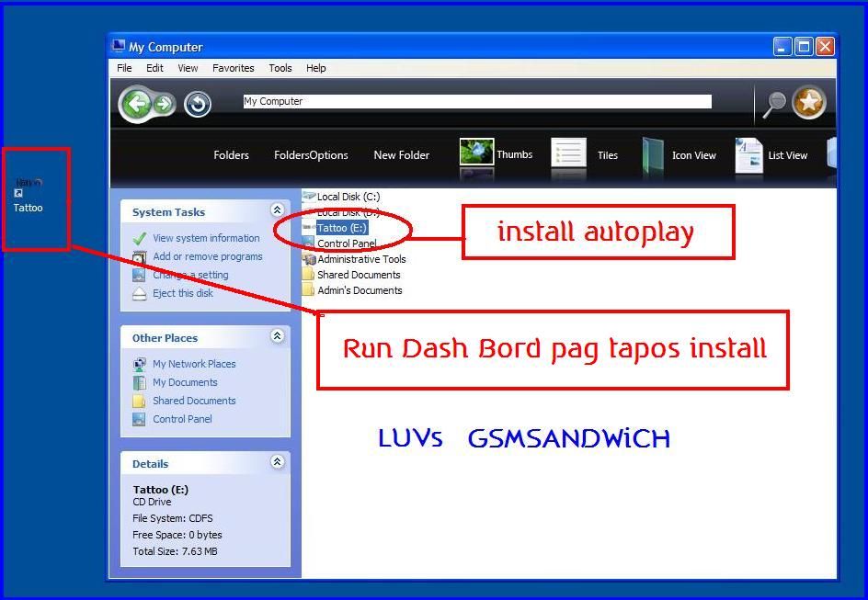Select Tattoo (E:) drive in list
Screen dimensions: 868x600
point(341,228)
